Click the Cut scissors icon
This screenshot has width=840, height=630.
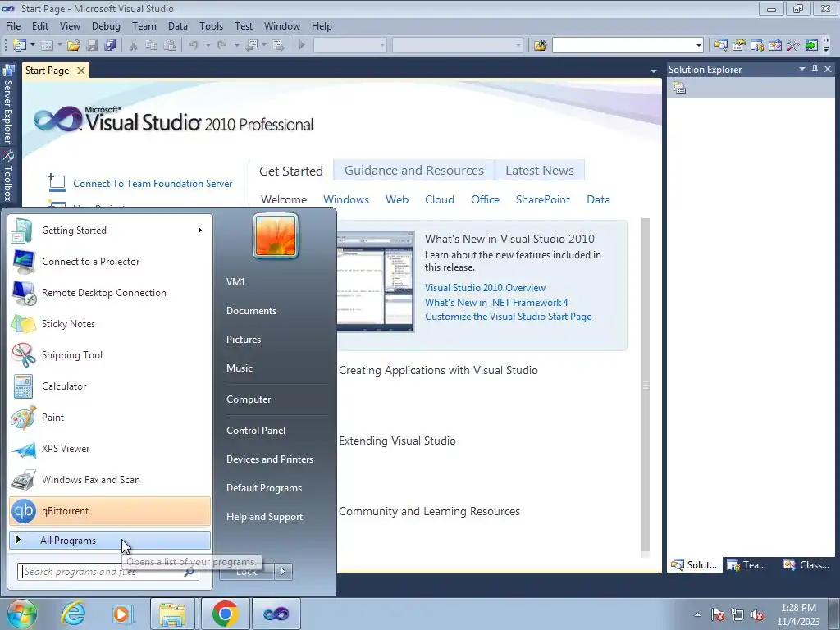133,46
